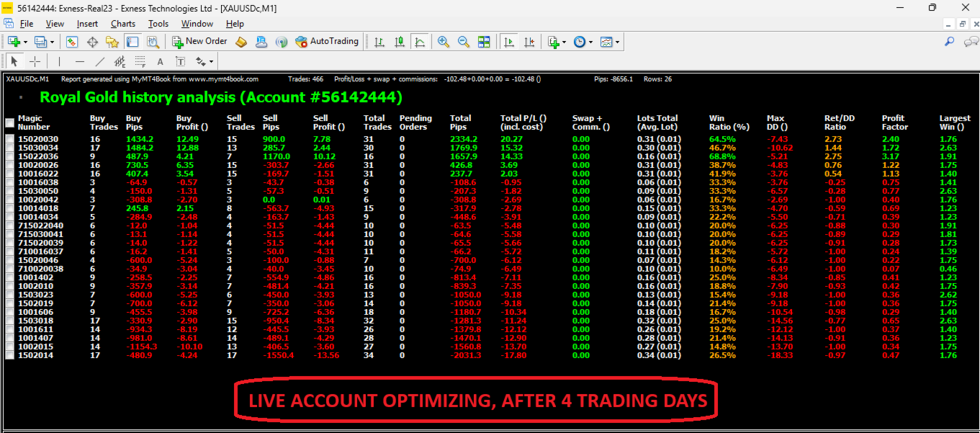980x433 pixels.
Task: Toggle Chart Shift icon
Action: coord(530,42)
